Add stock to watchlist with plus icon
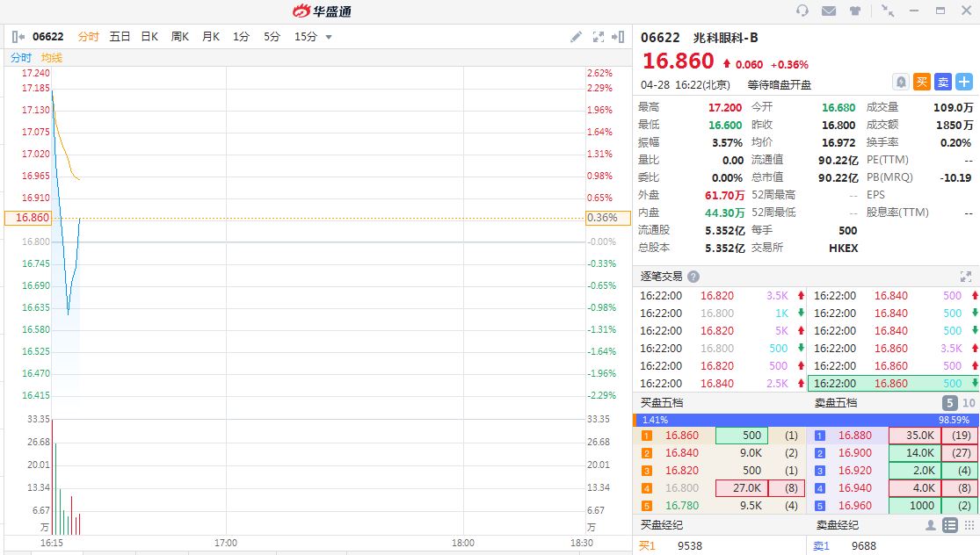The image size is (980, 555). 964,82
